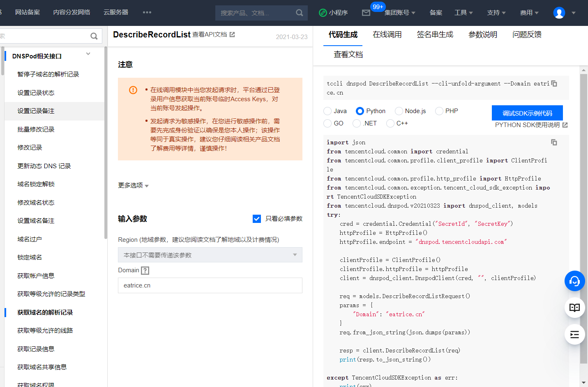Expand the 更多选项 options
This screenshot has height=387, width=588.
[x=133, y=185]
